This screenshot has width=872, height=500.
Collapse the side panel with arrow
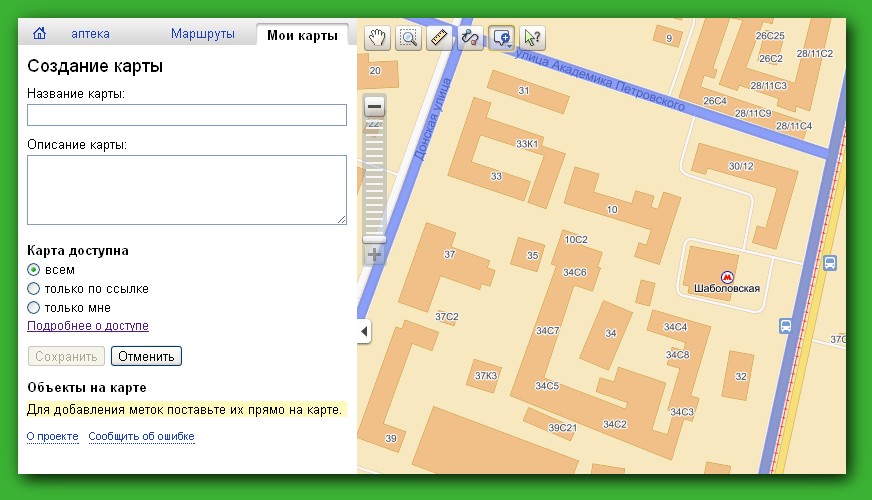(364, 331)
